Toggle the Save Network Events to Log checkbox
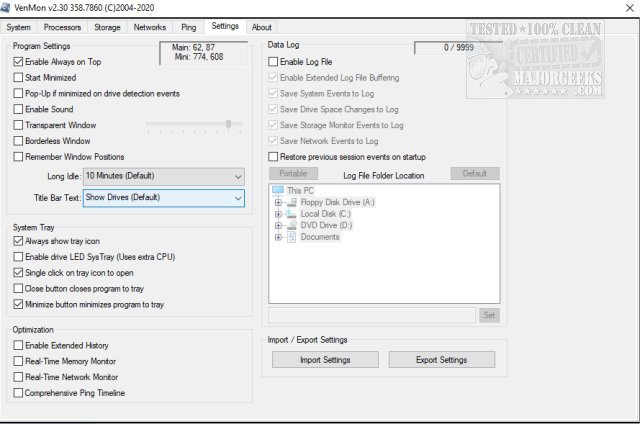The width and height of the screenshot is (640, 424). tap(273, 141)
